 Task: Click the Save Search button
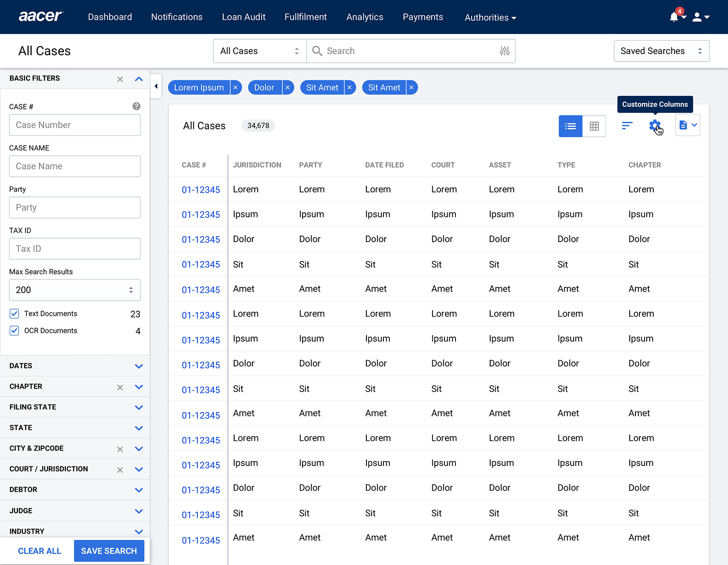tap(109, 551)
